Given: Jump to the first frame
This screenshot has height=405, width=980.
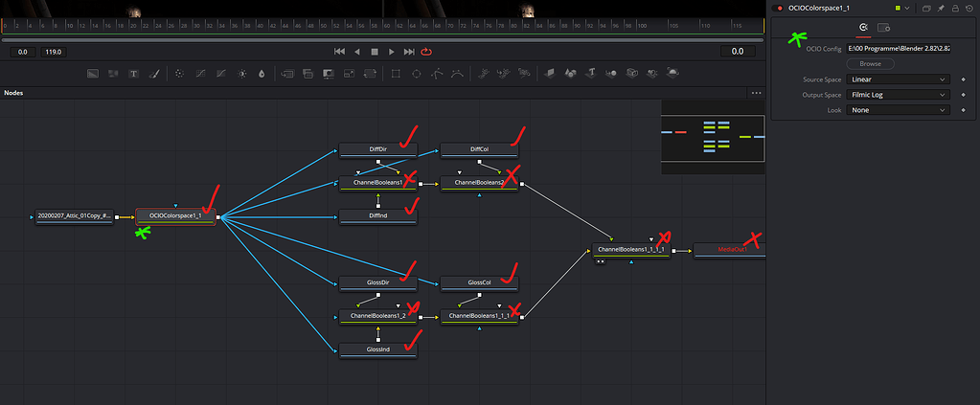Looking at the screenshot, I should click(x=339, y=52).
